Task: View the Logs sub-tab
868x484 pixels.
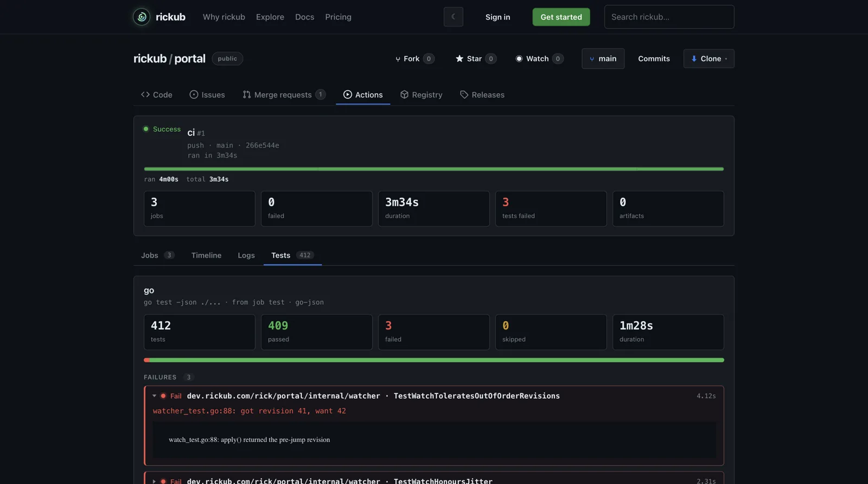Action: click(246, 255)
